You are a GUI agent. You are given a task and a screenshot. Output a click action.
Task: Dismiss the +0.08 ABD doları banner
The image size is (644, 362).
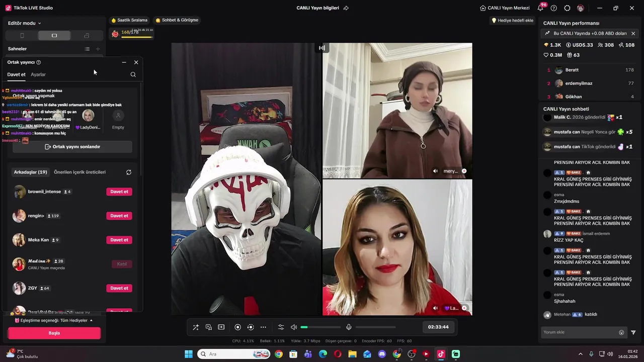[633, 34]
